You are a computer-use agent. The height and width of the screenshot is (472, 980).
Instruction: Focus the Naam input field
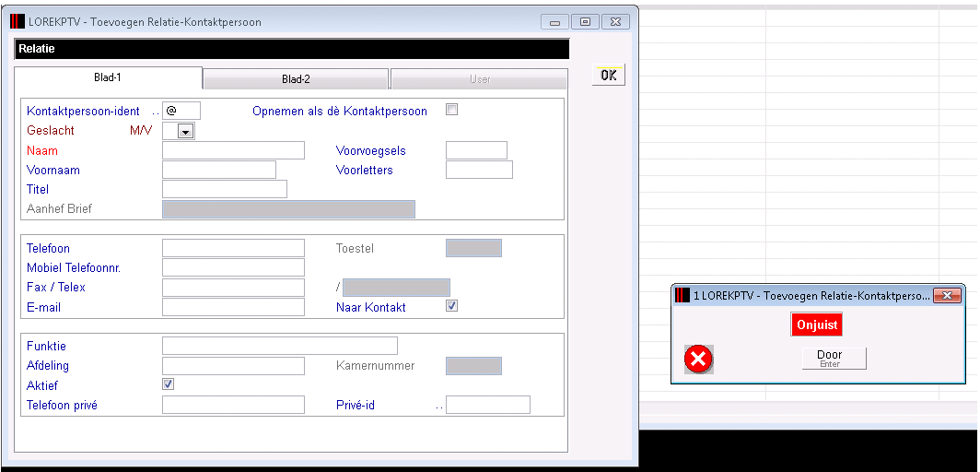click(x=233, y=150)
